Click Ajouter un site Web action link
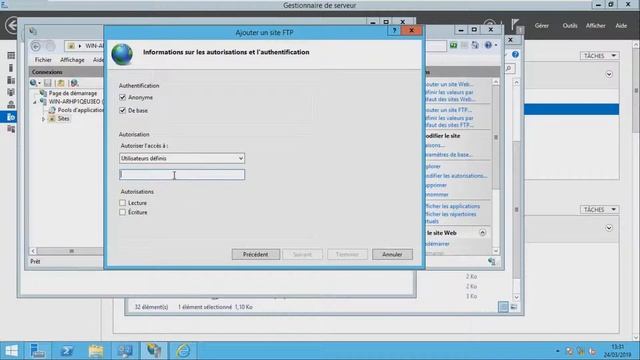The height and width of the screenshot is (360, 640). (449, 84)
